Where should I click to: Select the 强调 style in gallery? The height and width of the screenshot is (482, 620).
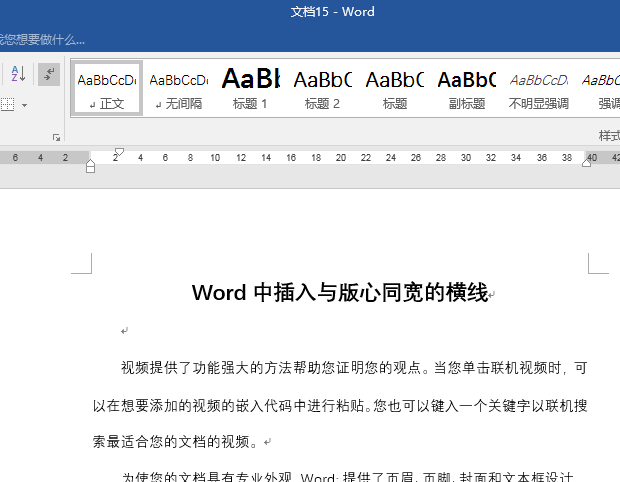603,88
